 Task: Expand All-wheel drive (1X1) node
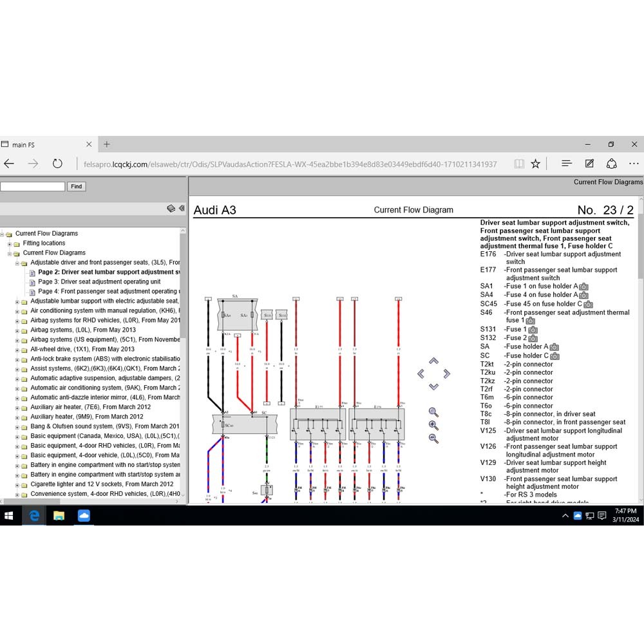click(17, 350)
